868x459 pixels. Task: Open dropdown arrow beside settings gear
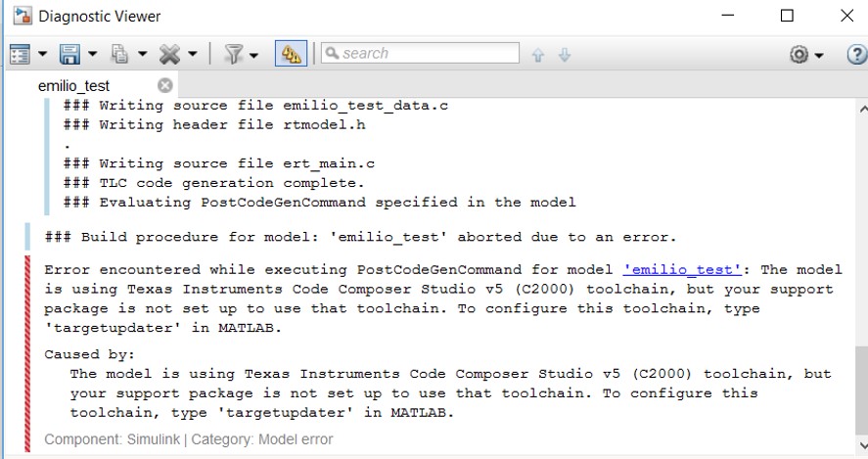819,55
